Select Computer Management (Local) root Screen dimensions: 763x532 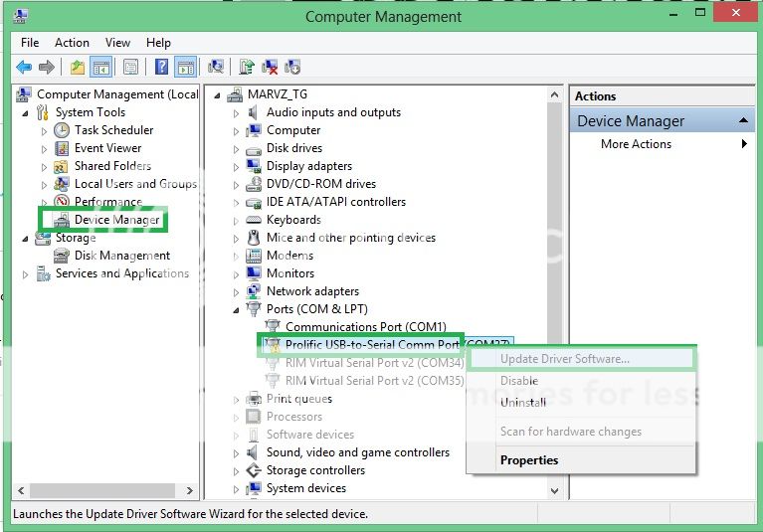pos(117,94)
